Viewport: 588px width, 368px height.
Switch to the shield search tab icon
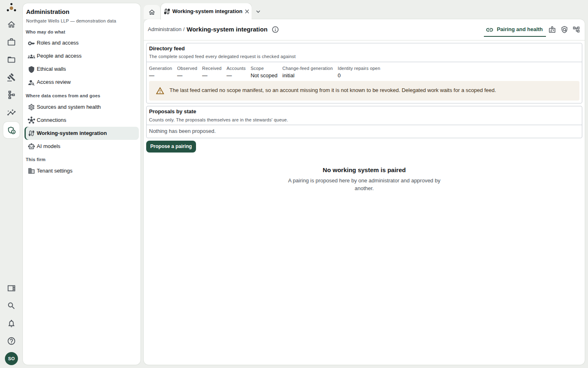pos(564,29)
